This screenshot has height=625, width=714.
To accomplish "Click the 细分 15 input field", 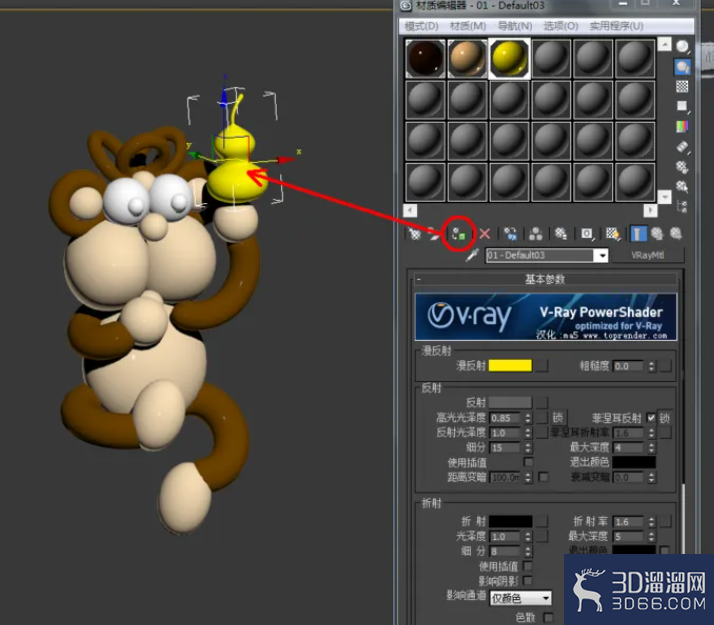I will pyautogui.click(x=505, y=447).
